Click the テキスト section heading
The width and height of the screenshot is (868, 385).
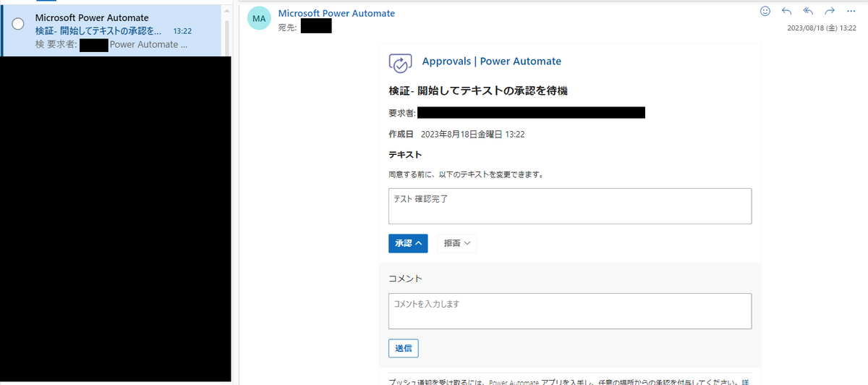(x=405, y=155)
